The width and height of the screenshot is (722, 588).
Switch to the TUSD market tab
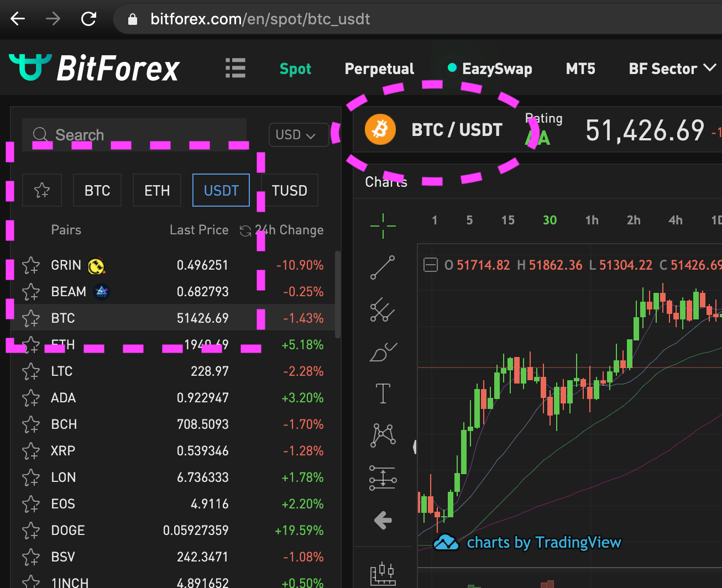[x=289, y=190]
